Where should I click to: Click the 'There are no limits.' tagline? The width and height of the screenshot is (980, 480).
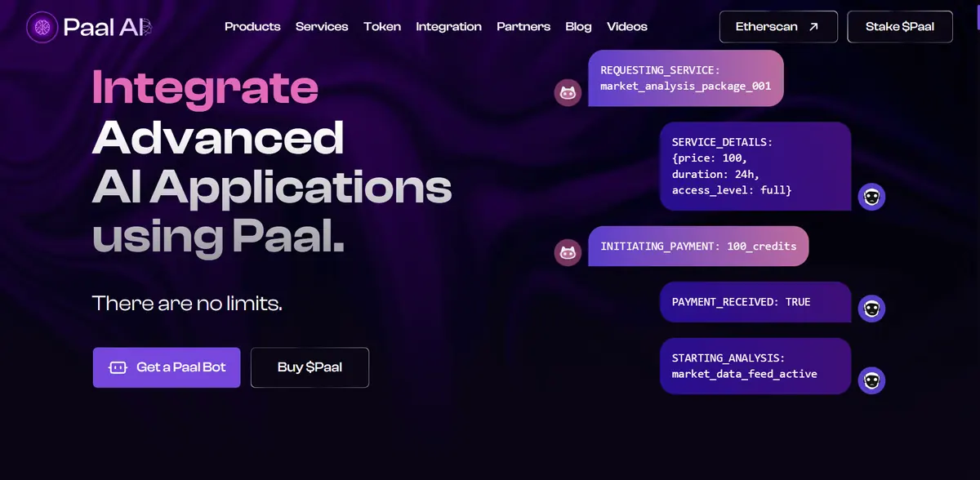pos(187,304)
